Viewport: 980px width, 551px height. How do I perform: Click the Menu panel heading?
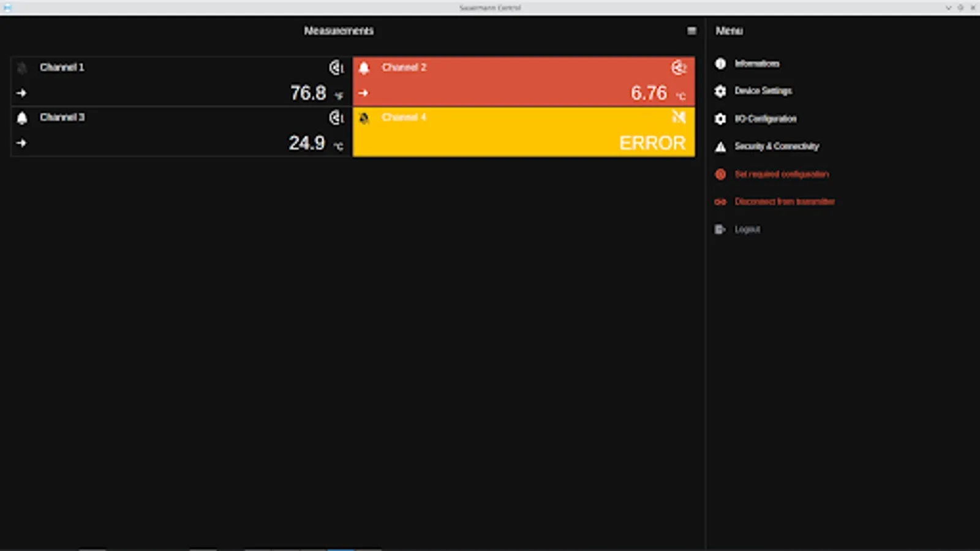[x=729, y=31]
